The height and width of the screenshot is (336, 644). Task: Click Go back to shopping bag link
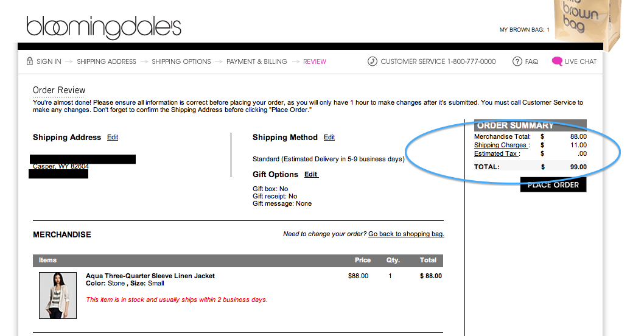[406, 234]
